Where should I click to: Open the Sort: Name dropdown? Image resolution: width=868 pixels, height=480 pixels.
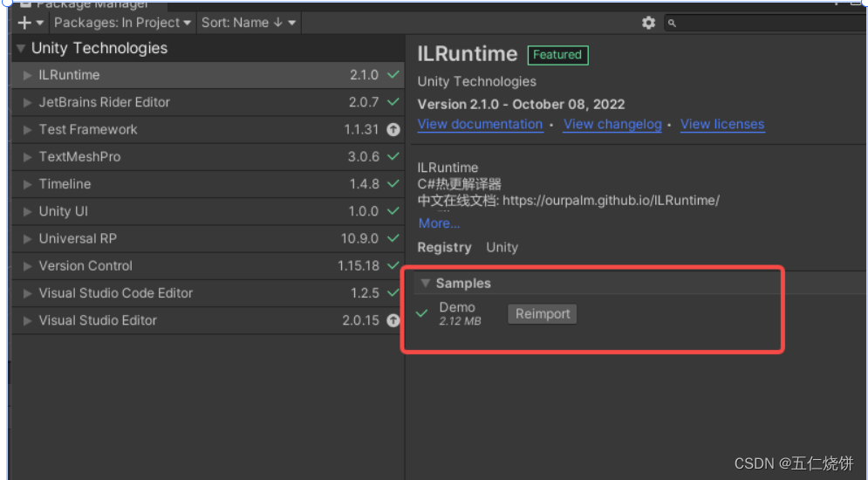coord(249,23)
